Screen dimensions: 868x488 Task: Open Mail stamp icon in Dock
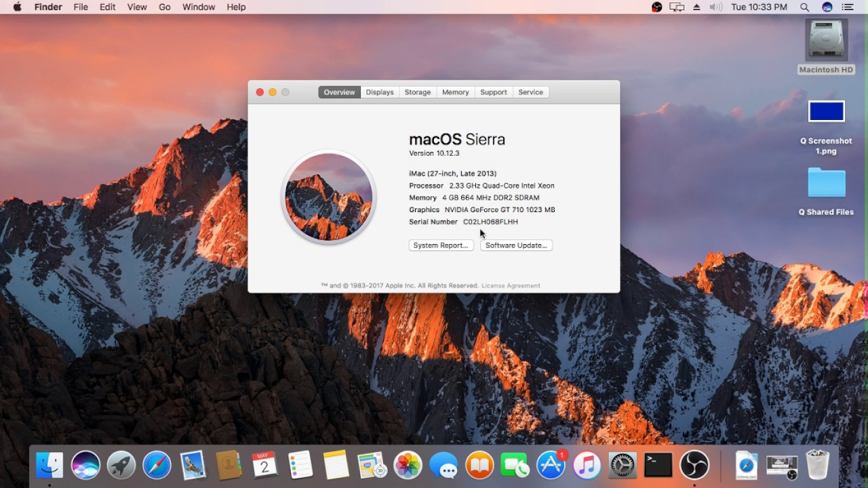pos(193,465)
